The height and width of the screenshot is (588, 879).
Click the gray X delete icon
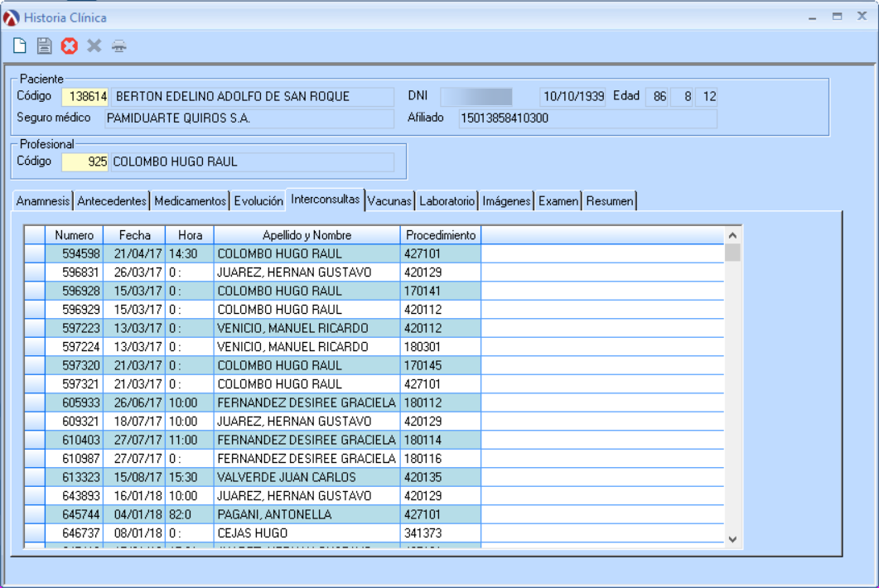point(94,46)
